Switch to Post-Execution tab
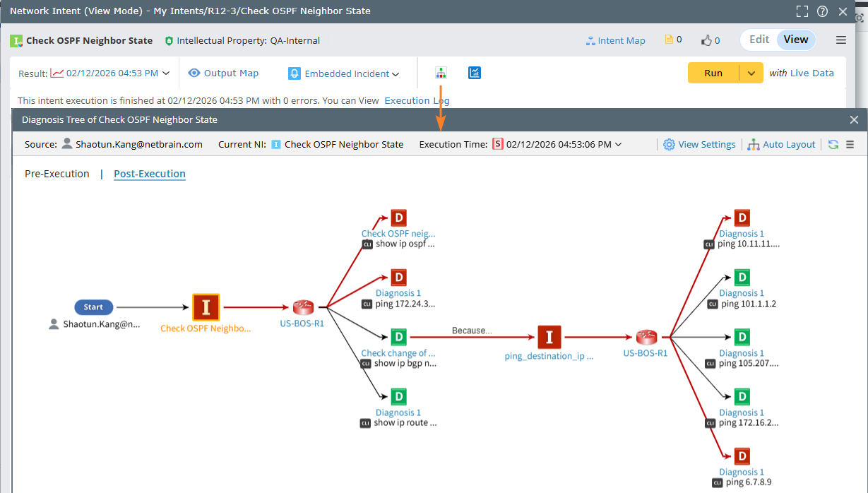868x493 pixels. (150, 174)
